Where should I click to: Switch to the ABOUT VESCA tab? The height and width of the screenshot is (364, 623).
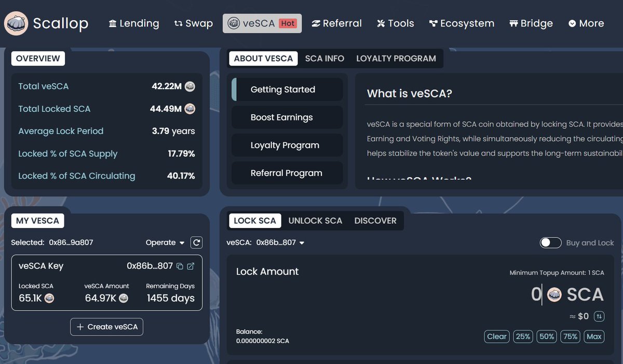263,59
